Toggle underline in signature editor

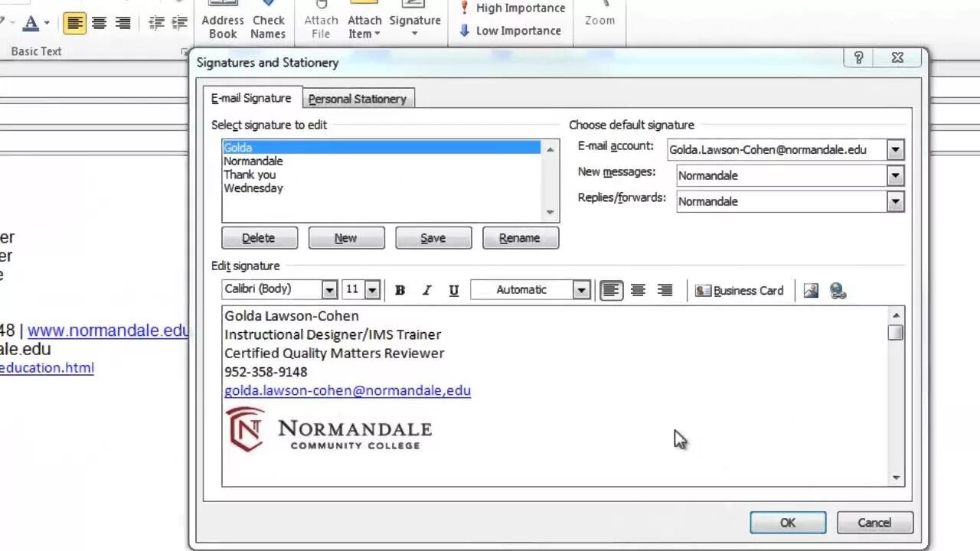coord(453,290)
